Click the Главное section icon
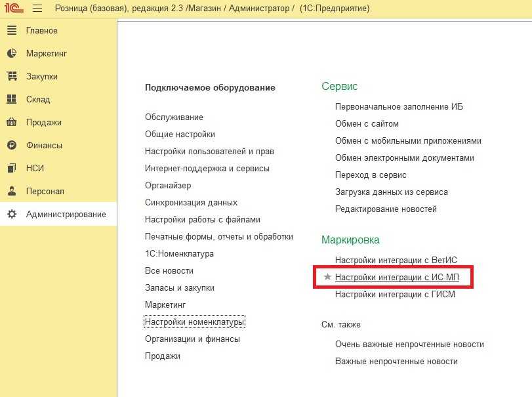The image size is (532, 397). [x=12, y=31]
